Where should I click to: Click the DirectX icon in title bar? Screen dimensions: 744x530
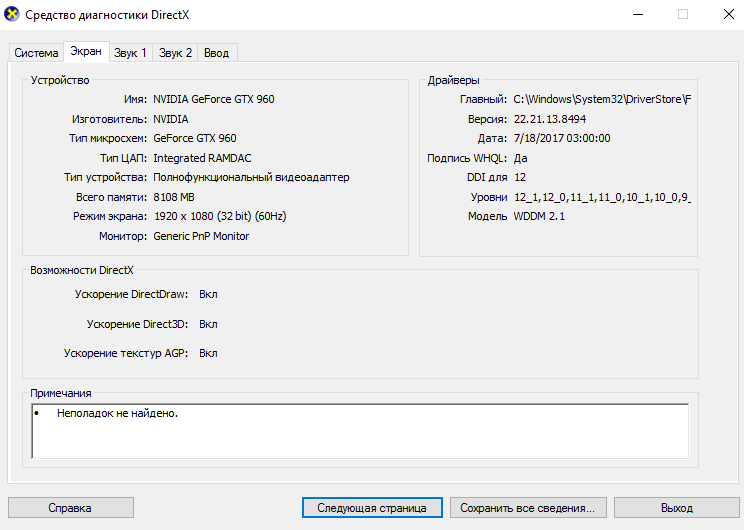[11, 14]
